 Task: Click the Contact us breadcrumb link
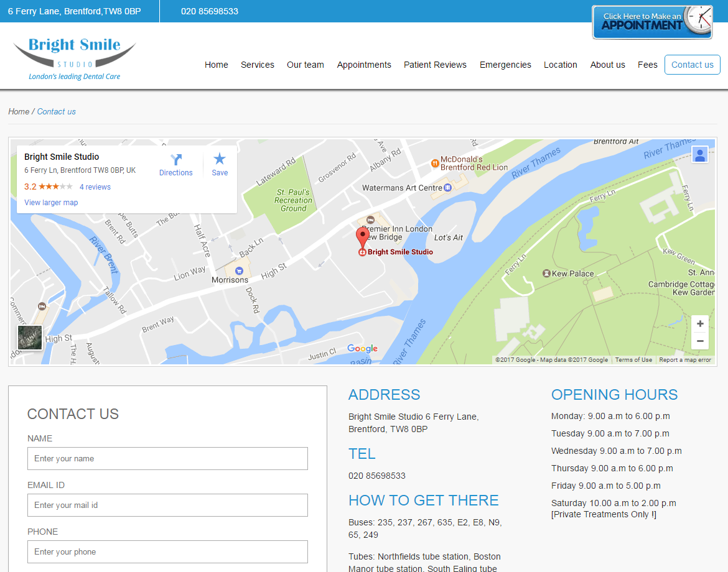point(56,112)
